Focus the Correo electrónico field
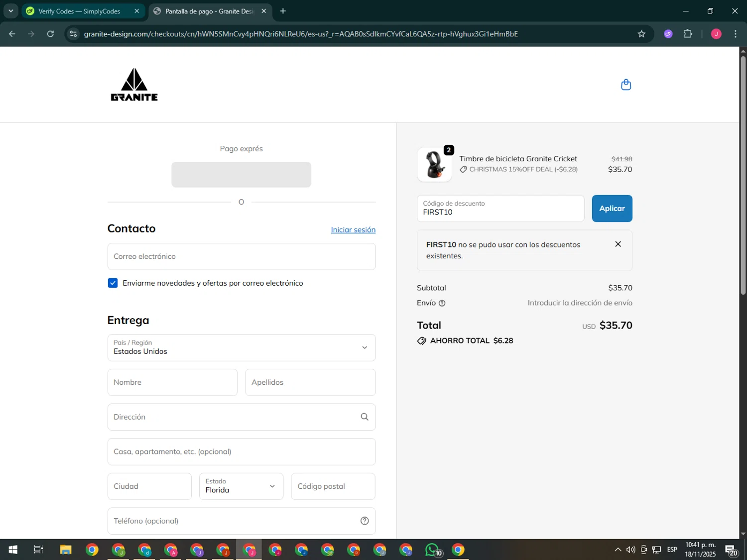This screenshot has height=560, width=747. [242, 256]
